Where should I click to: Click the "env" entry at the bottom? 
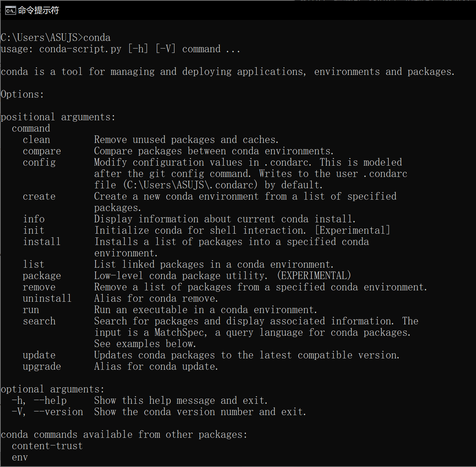click(x=20, y=457)
